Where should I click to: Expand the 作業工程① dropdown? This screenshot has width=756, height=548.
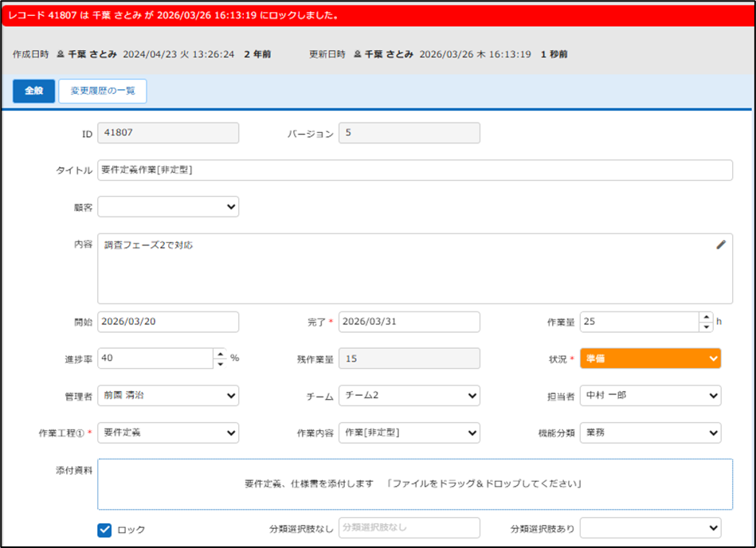(168, 433)
